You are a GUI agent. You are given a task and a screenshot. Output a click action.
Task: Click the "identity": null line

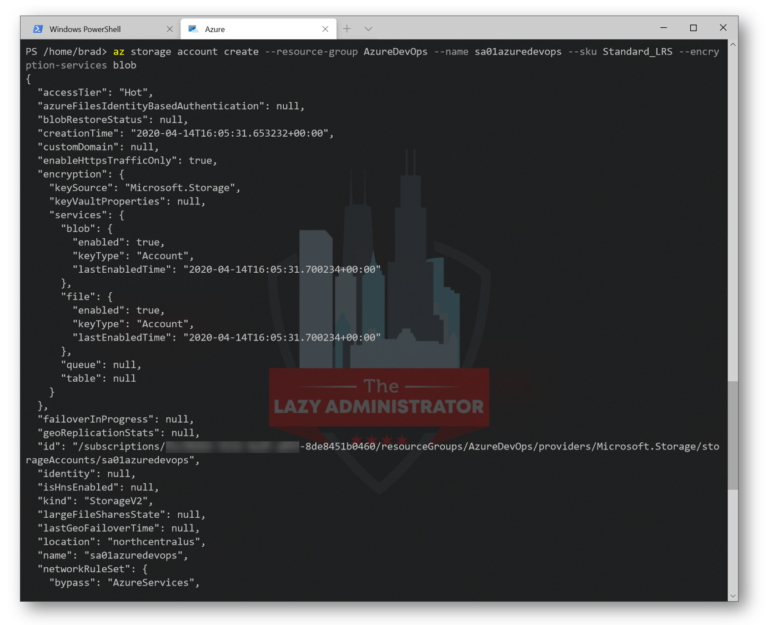[87, 474]
